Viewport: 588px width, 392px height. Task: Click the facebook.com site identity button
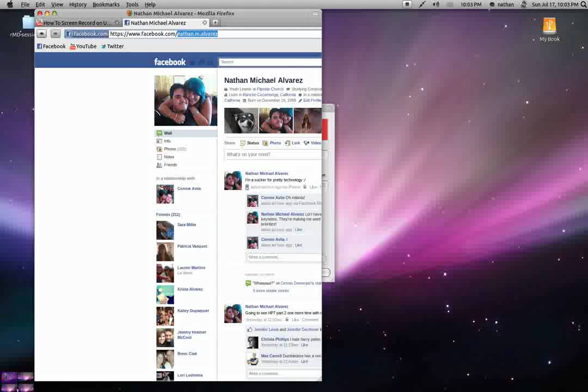[x=87, y=34]
